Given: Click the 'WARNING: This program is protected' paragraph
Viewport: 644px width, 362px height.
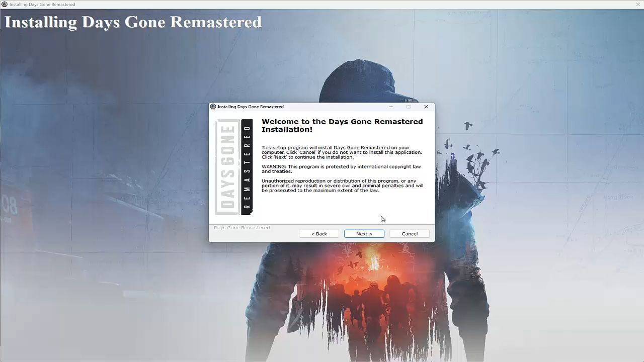Looking at the screenshot, I should 341,169.
